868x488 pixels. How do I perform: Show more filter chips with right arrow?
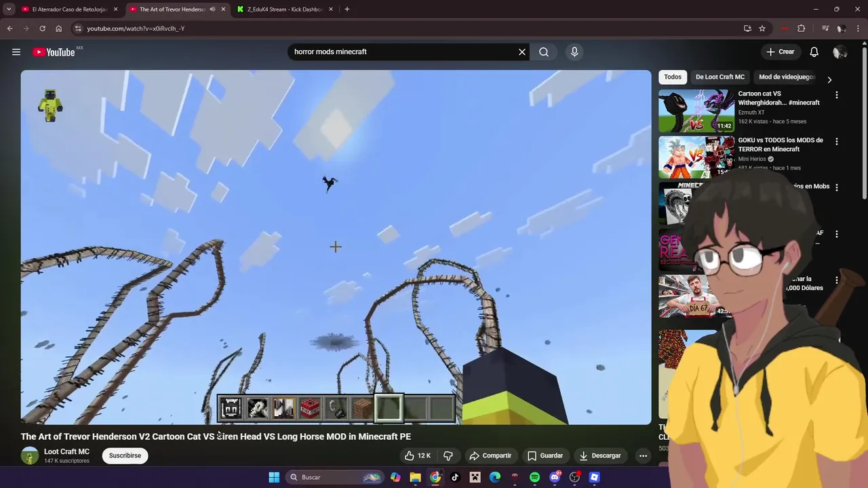point(829,79)
